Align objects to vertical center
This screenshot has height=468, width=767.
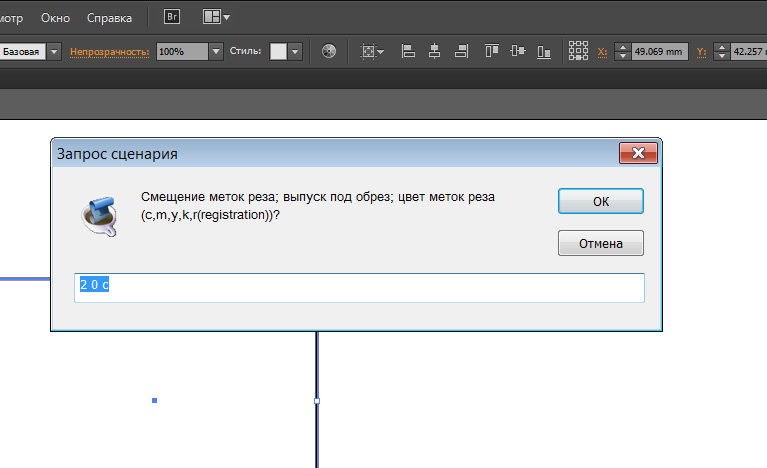coord(518,51)
